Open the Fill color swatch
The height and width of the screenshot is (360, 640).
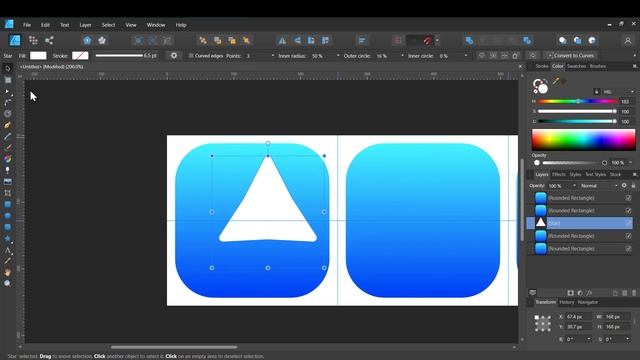tap(38, 56)
